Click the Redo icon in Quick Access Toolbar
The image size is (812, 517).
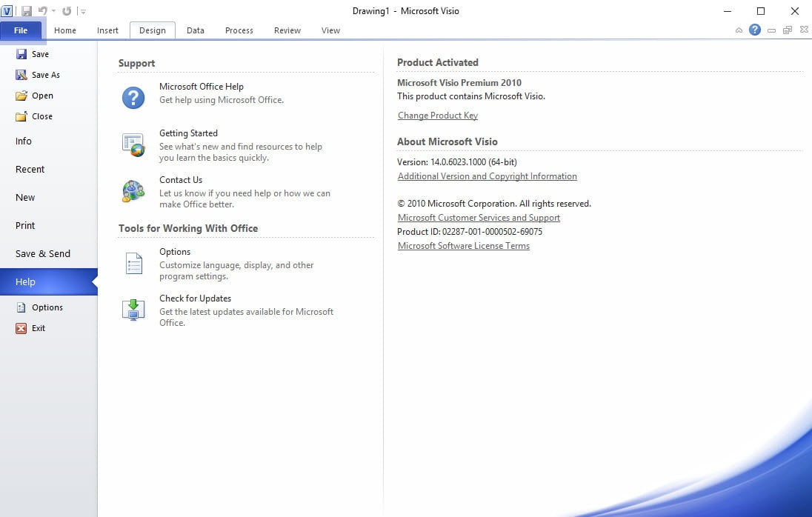[x=67, y=11]
